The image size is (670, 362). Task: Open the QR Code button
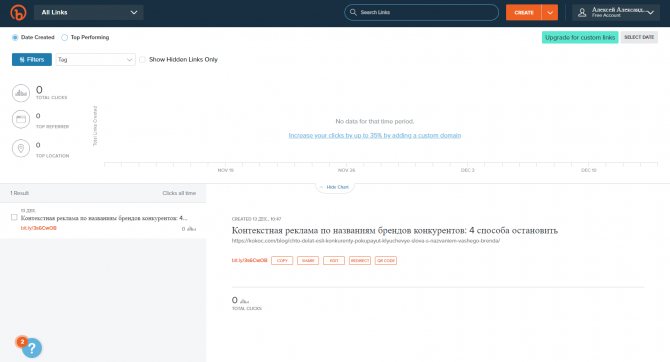pos(386,260)
